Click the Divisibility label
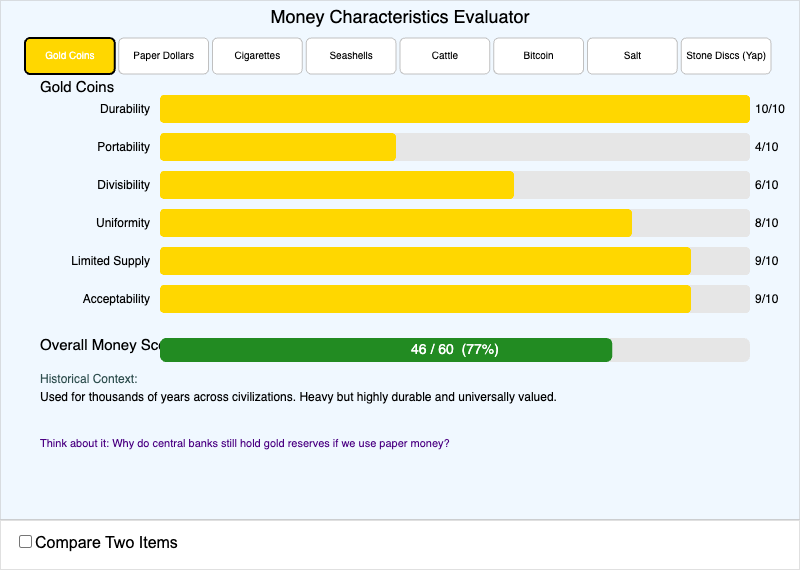This screenshot has height=572, width=800. click(123, 185)
